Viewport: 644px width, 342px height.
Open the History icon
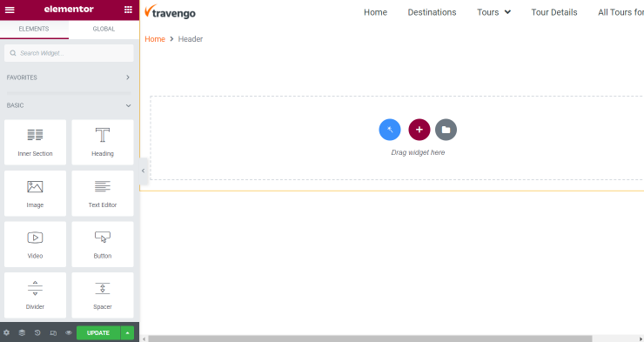click(x=37, y=333)
